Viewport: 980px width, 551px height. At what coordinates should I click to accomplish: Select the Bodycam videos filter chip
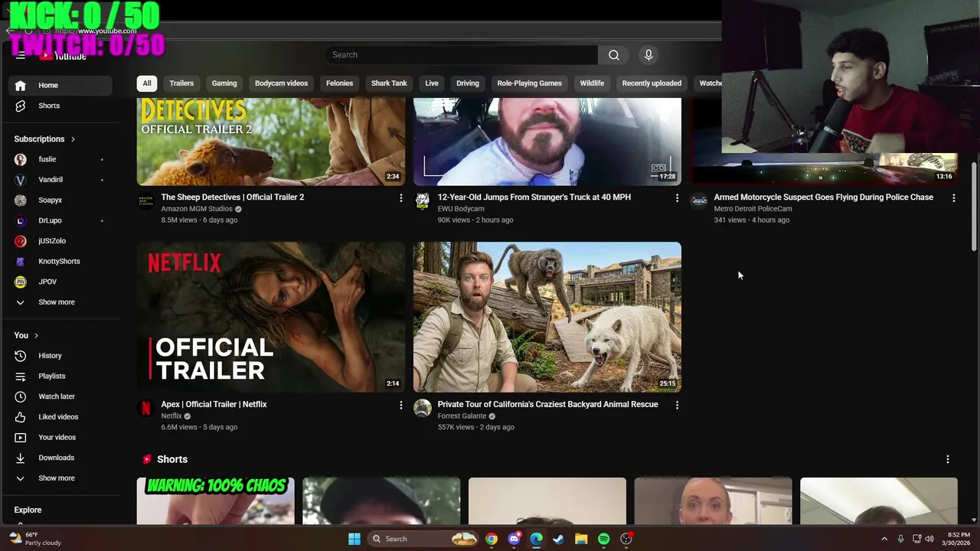click(281, 83)
